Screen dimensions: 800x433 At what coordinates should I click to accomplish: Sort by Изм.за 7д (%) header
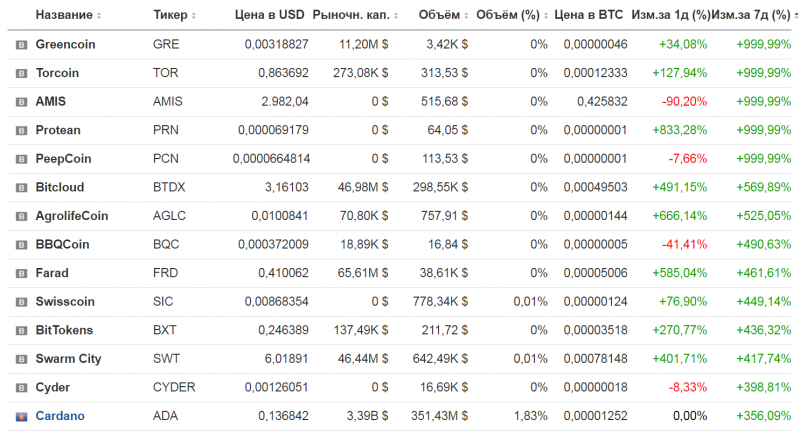[x=750, y=16]
